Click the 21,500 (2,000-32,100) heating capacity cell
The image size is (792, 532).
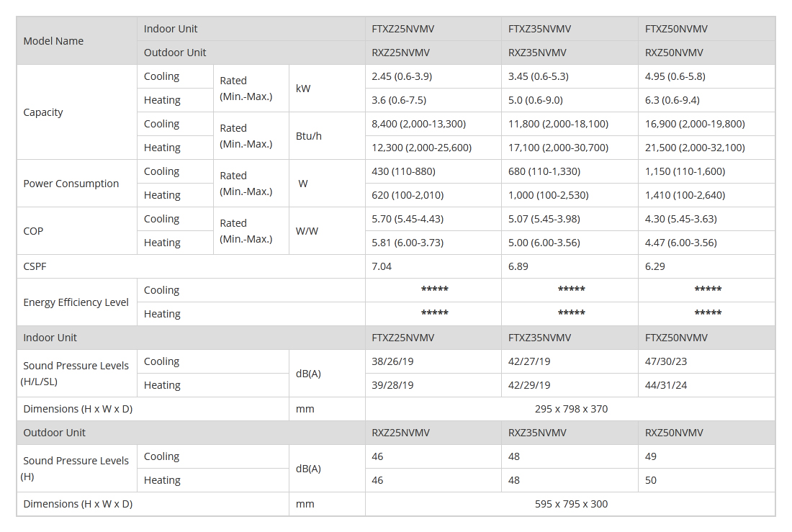pyautogui.click(x=695, y=148)
